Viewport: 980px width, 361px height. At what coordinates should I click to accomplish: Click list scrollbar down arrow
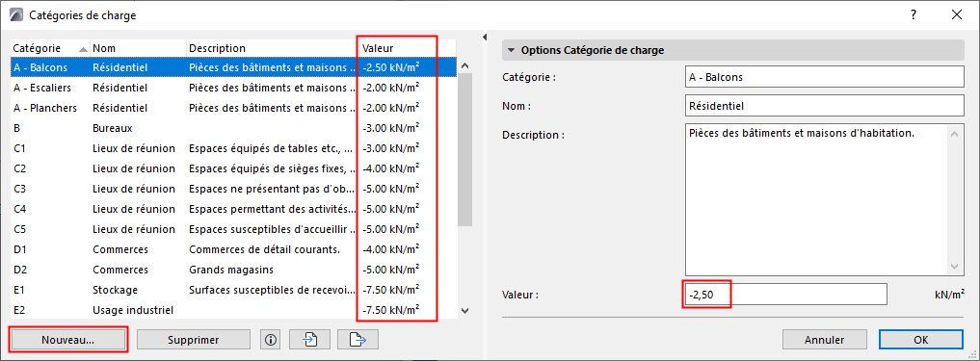(464, 310)
